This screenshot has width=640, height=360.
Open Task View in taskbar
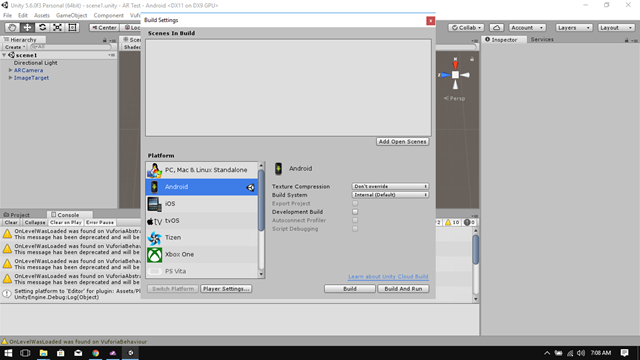[x=25, y=353]
